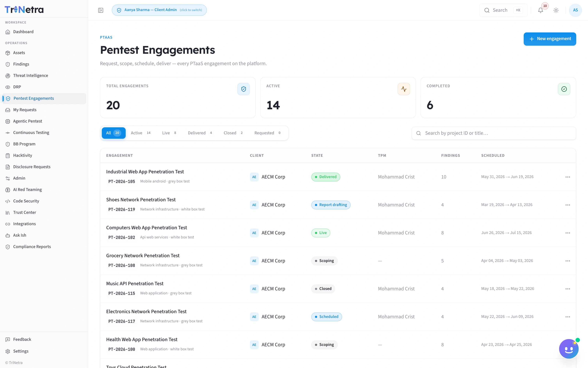Open actions menu for PT-2026-105 row
Viewport: 588px width, 368px height.
tap(568, 177)
